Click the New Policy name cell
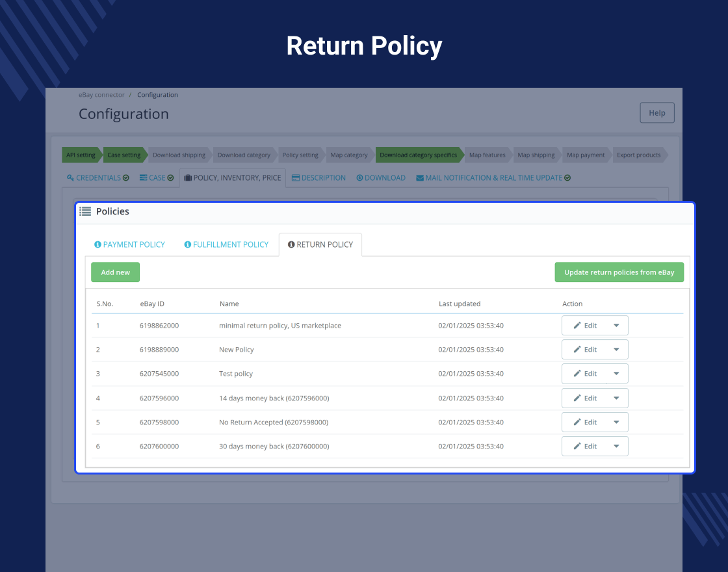This screenshot has width=728, height=572. 237,350
